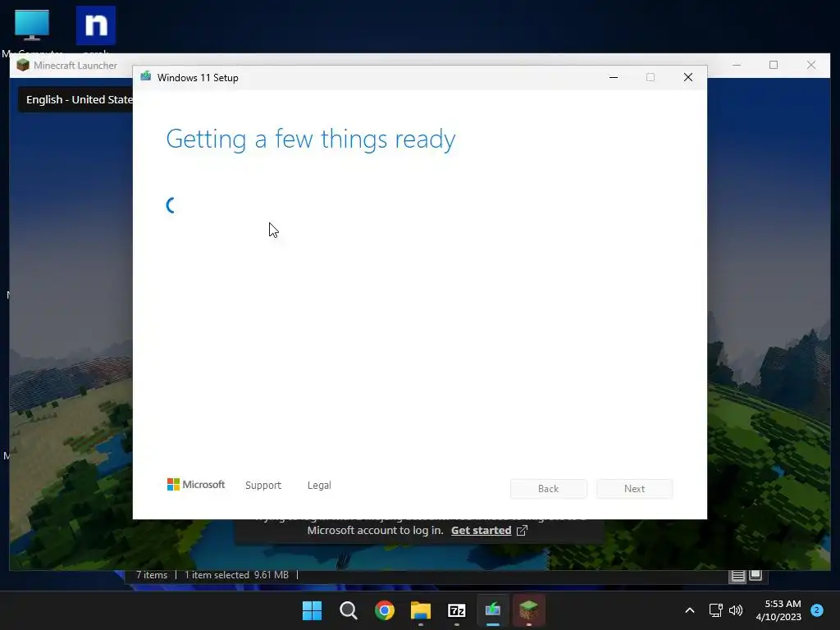Open the Get started link in Minecraft Launcher
The height and width of the screenshot is (630, 840).
pos(481,531)
